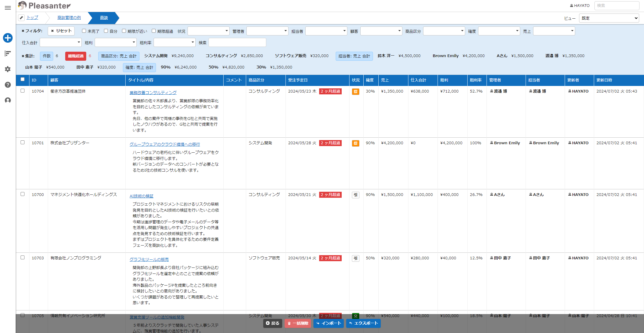This screenshot has width=644, height=333.
Task: Click the filter 検索 text field
Action: (x=237, y=42)
